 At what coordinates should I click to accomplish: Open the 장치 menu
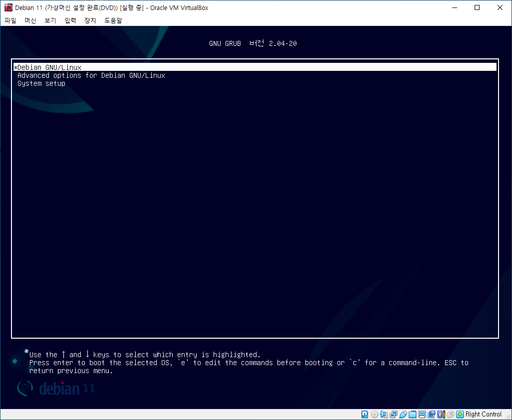click(x=90, y=20)
